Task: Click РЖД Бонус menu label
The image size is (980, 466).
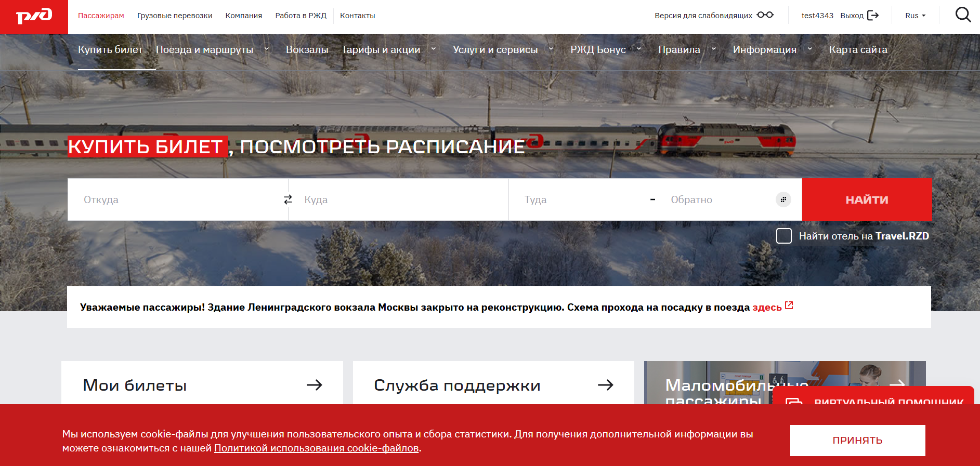Action: 598,49
